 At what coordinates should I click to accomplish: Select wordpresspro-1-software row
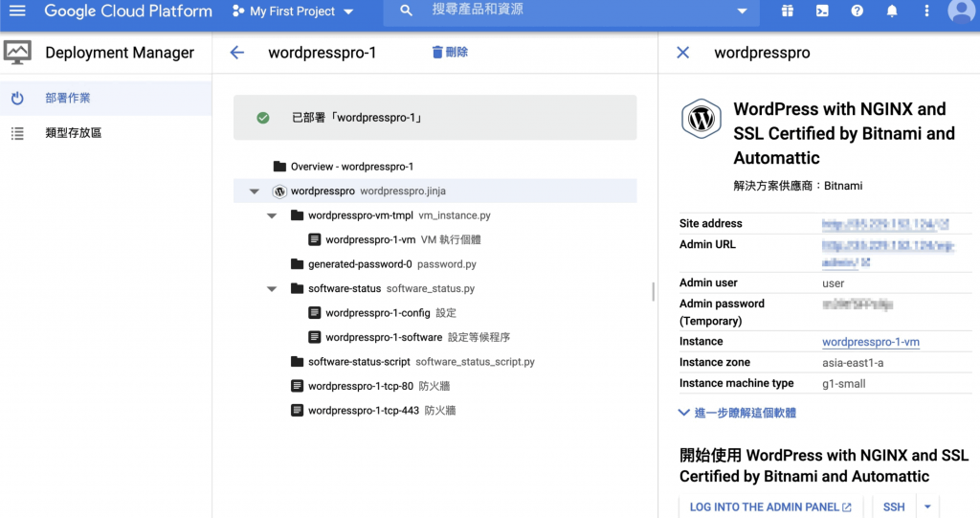435,337
